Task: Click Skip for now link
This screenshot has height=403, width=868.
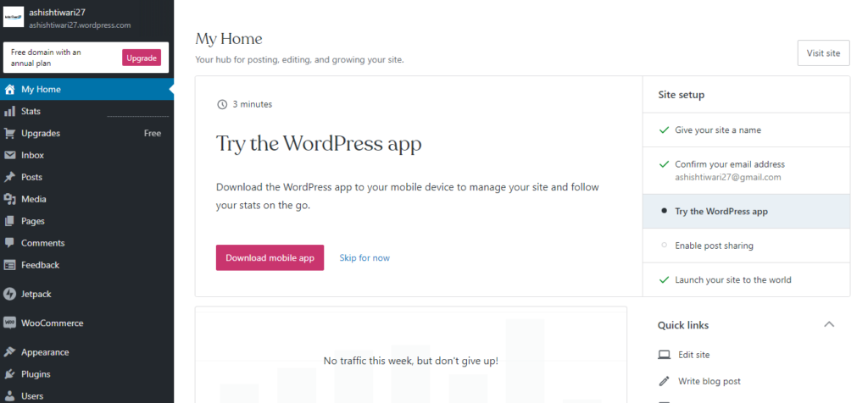Action: [364, 257]
